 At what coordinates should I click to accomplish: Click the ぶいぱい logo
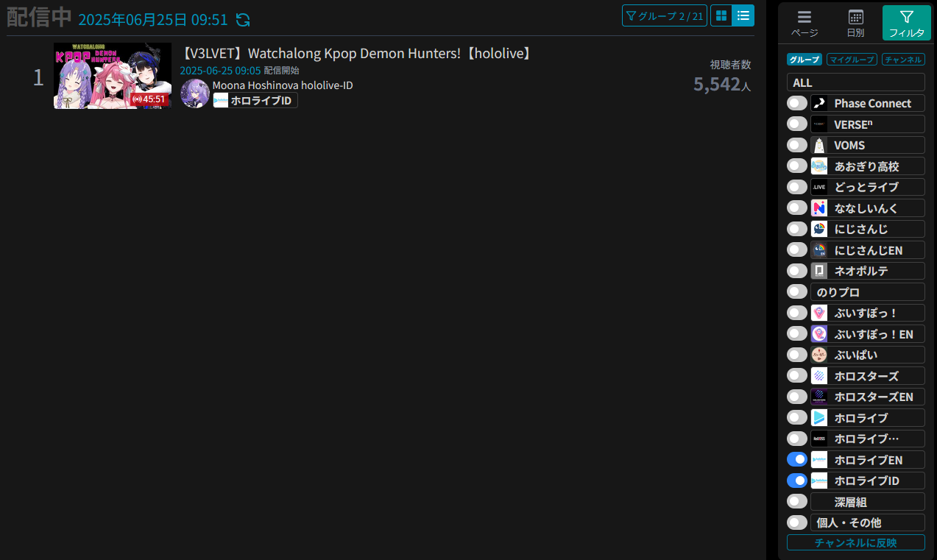pos(819,355)
